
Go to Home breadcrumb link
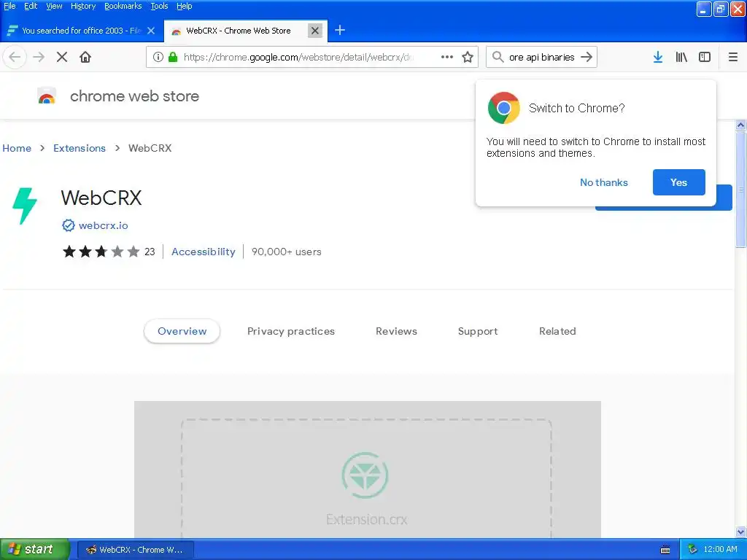point(17,148)
